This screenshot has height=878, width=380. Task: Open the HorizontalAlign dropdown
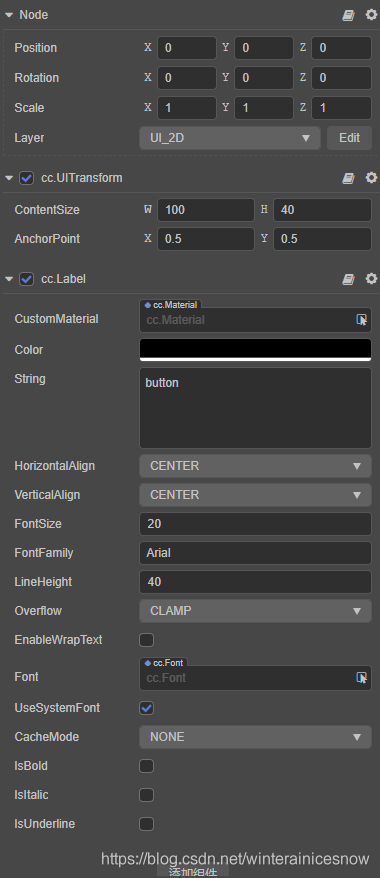click(x=255, y=466)
